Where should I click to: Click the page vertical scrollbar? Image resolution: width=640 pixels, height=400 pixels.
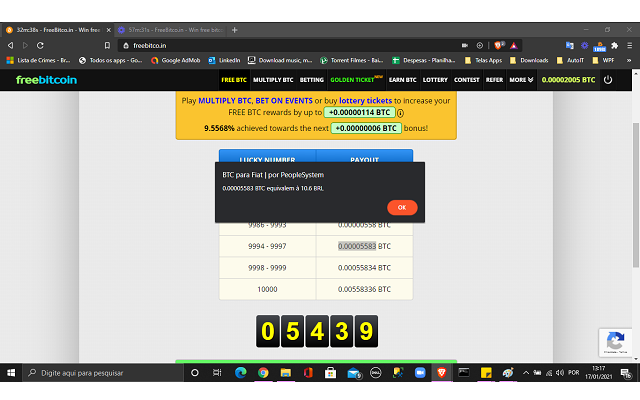(636, 195)
